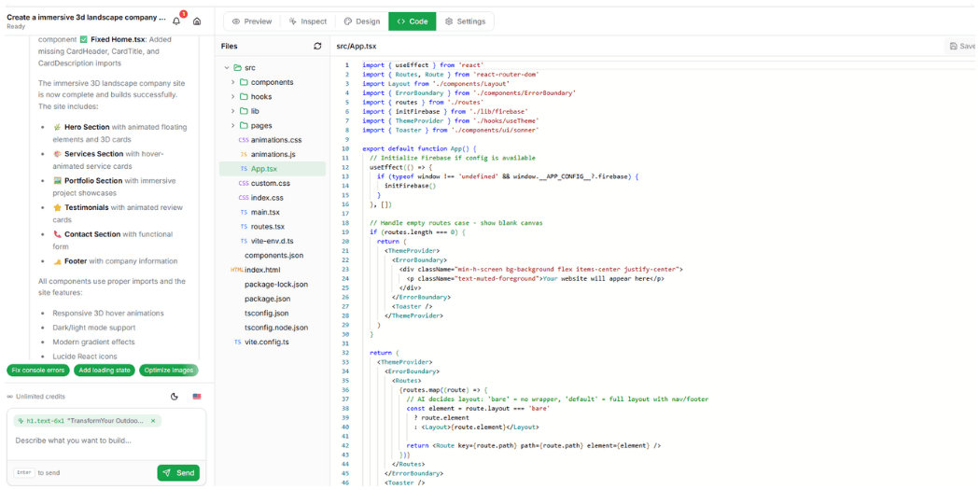This screenshot has width=980, height=490.
Task: Focus the Describe what you want input
Action: click(x=103, y=441)
